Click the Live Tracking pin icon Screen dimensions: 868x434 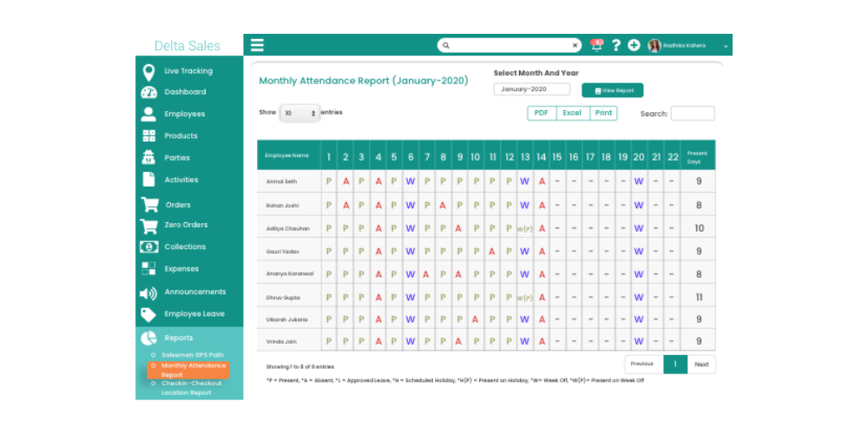click(148, 73)
